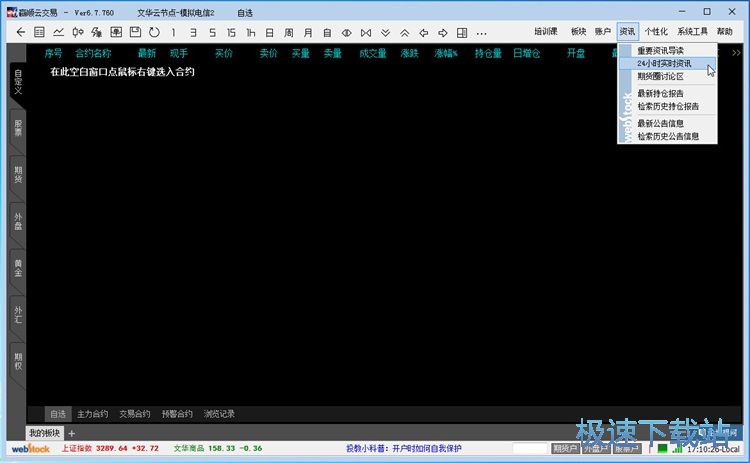The image size is (750, 463).
Task: Open the 个性化 menu
Action: [x=656, y=32]
